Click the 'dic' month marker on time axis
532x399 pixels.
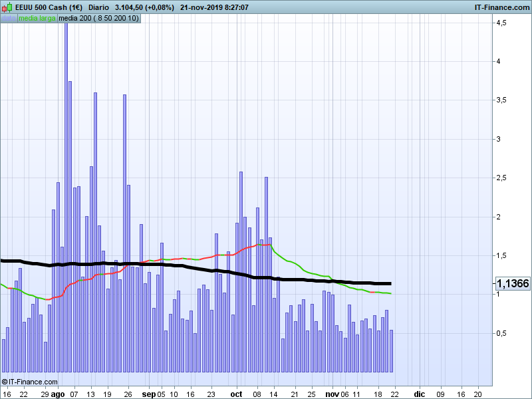(419, 394)
